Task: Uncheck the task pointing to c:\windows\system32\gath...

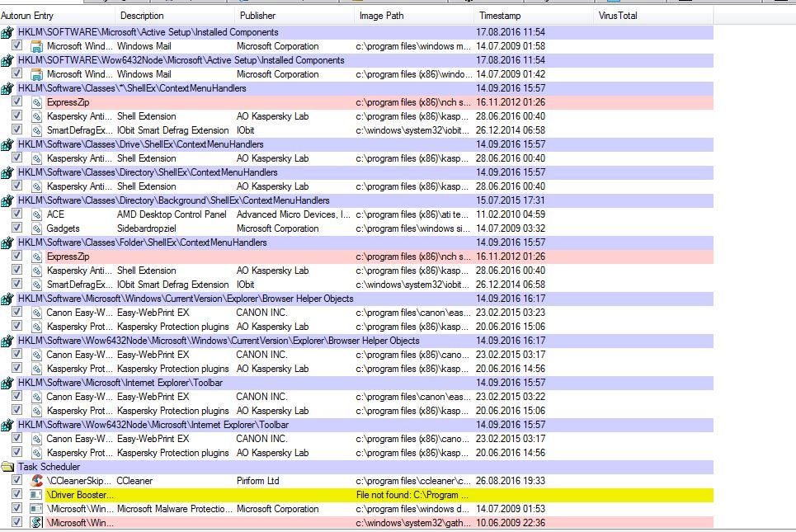Action: (x=16, y=522)
